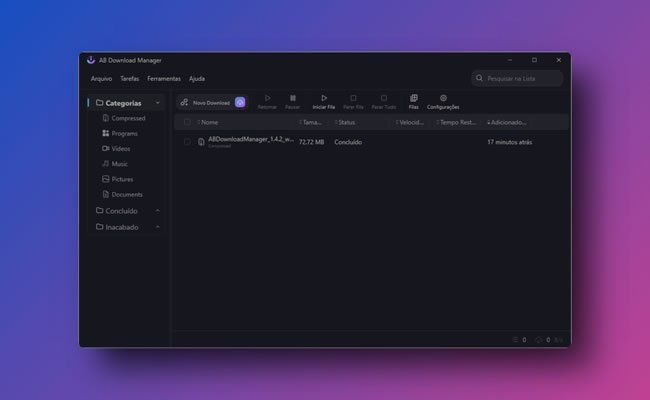Collapse the Categorias chevron

click(x=158, y=103)
